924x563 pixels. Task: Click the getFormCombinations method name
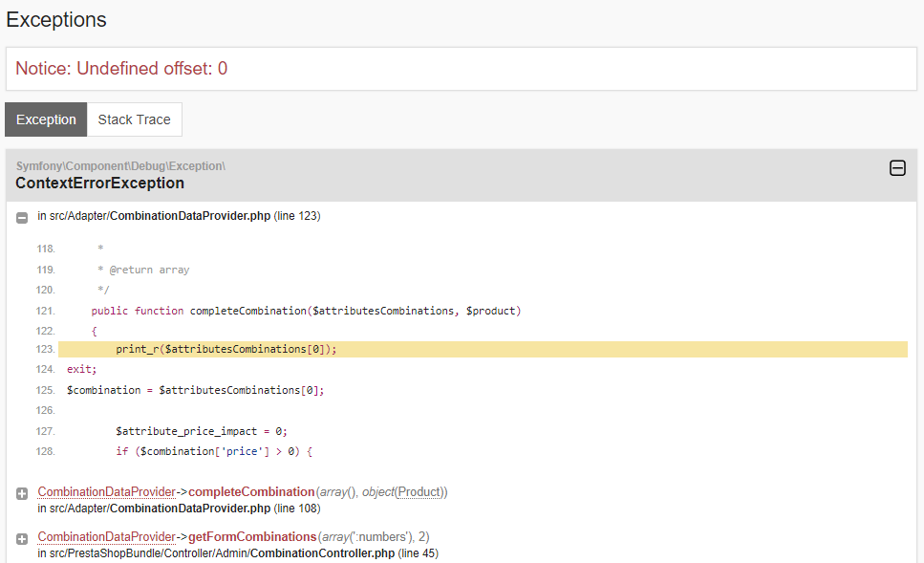click(x=252, y=536)
